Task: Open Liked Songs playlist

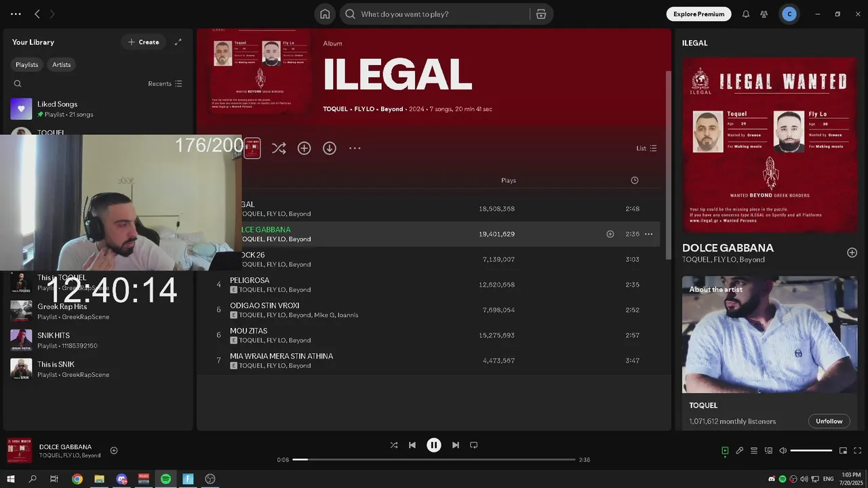Action: point(98,108)
